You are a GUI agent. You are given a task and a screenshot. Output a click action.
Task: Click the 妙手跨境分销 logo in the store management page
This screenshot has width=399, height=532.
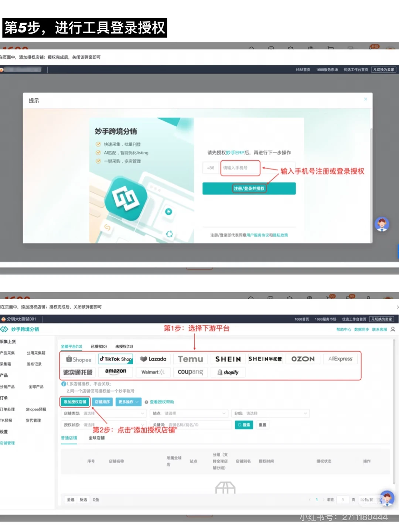pyautogui.click(x=20, y=329)
